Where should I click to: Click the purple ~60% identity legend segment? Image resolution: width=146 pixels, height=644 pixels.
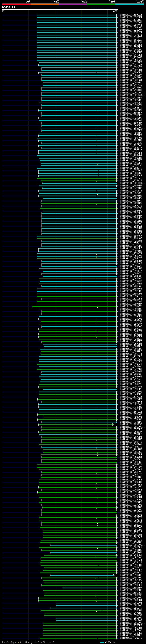[73, 4]
